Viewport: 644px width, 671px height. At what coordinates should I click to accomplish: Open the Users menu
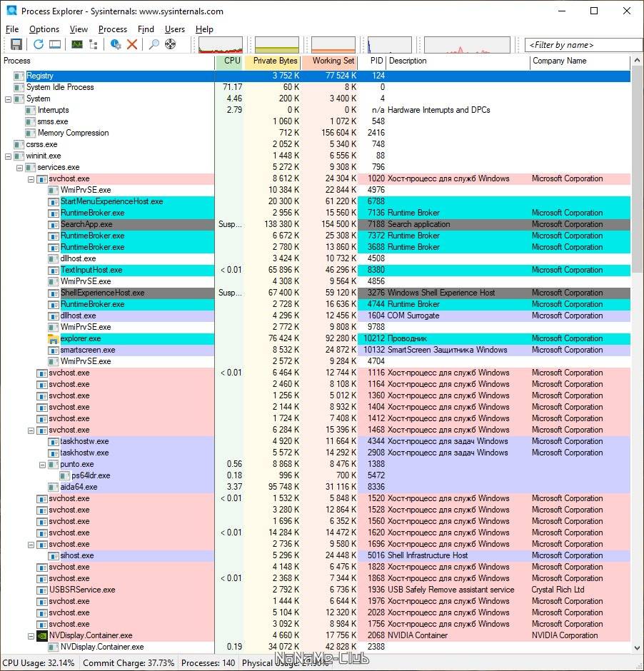pos(175,29)
